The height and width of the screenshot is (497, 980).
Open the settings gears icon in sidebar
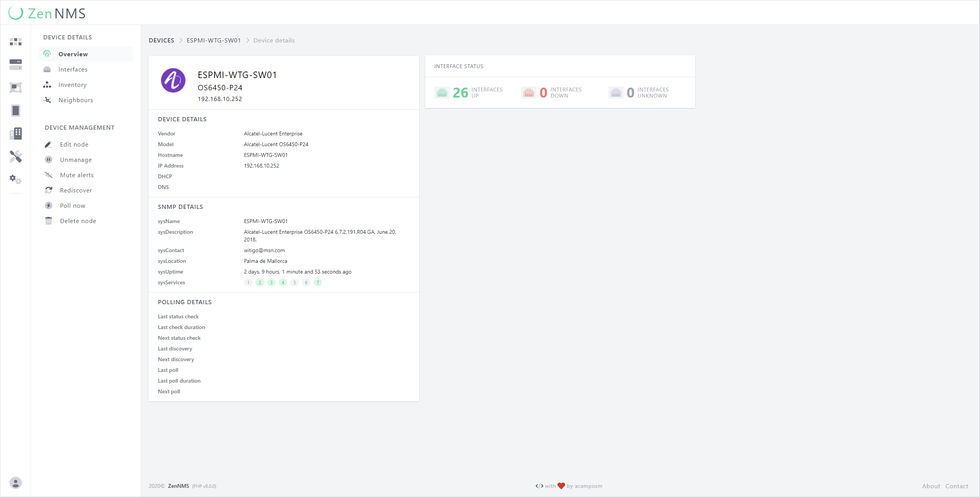point(16,179)
